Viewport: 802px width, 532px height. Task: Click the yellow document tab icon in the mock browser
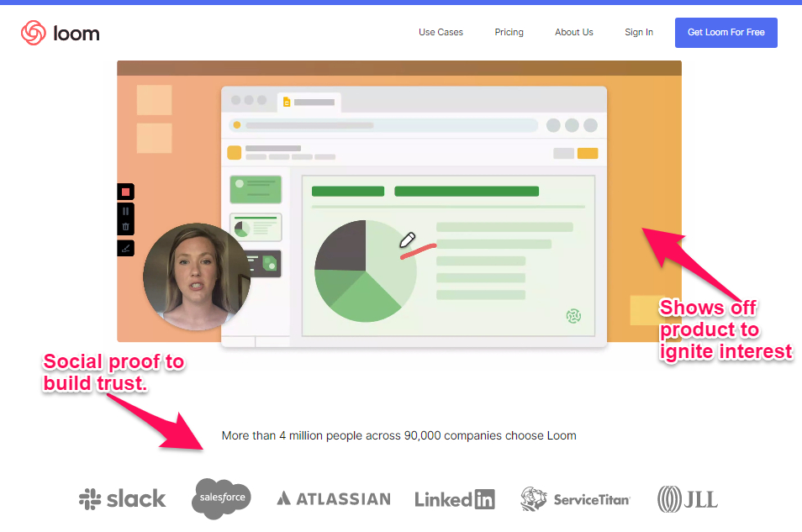[287, 103]
